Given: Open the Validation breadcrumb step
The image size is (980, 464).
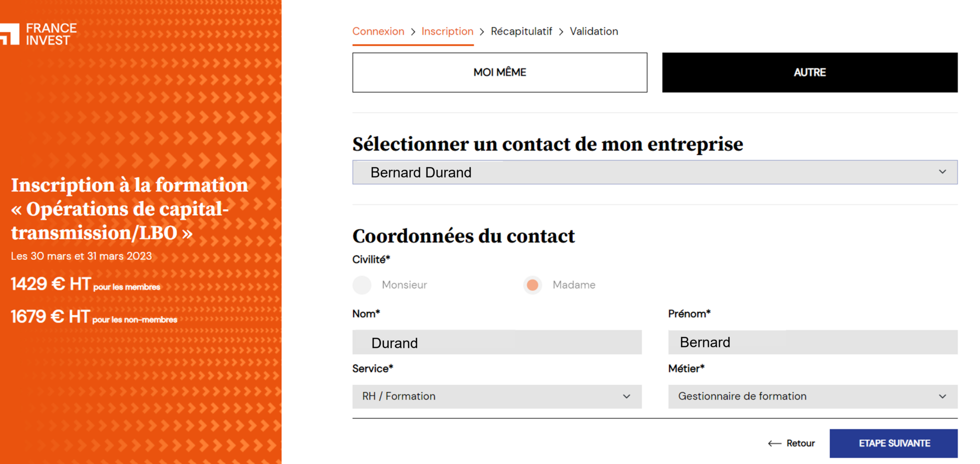Looking at the screenshot, I should 594,31.
